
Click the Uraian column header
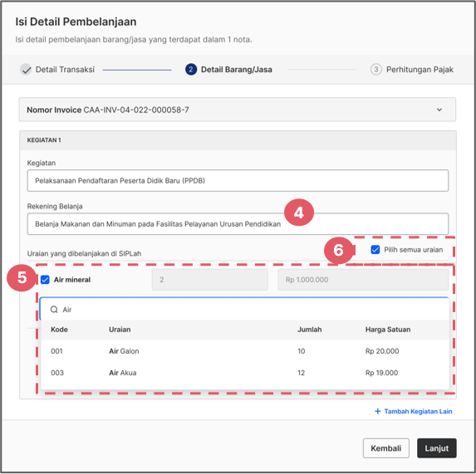pyautogui.click(x=120, y=330)
